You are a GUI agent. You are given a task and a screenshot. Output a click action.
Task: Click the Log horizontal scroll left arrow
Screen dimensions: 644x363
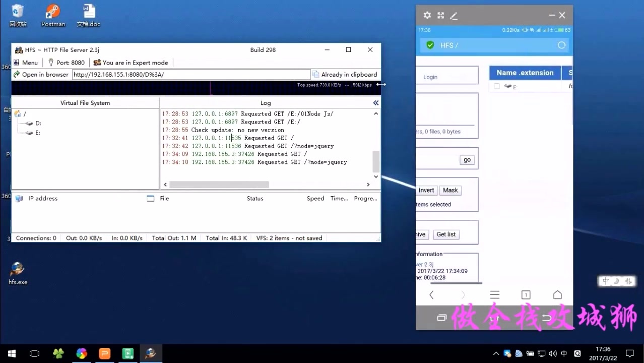pos(164,185)
